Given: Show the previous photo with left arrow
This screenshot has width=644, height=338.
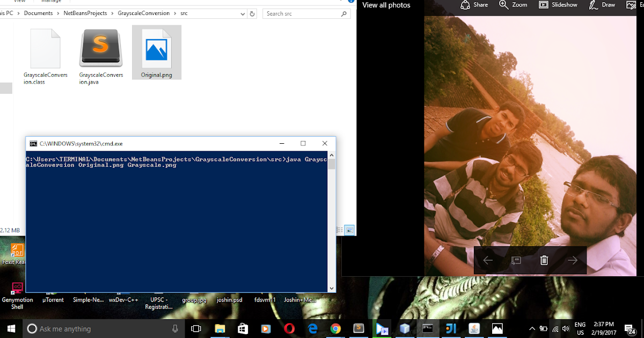Looking at the screenshot, I should pyautogui.click(x=488, y=260).
